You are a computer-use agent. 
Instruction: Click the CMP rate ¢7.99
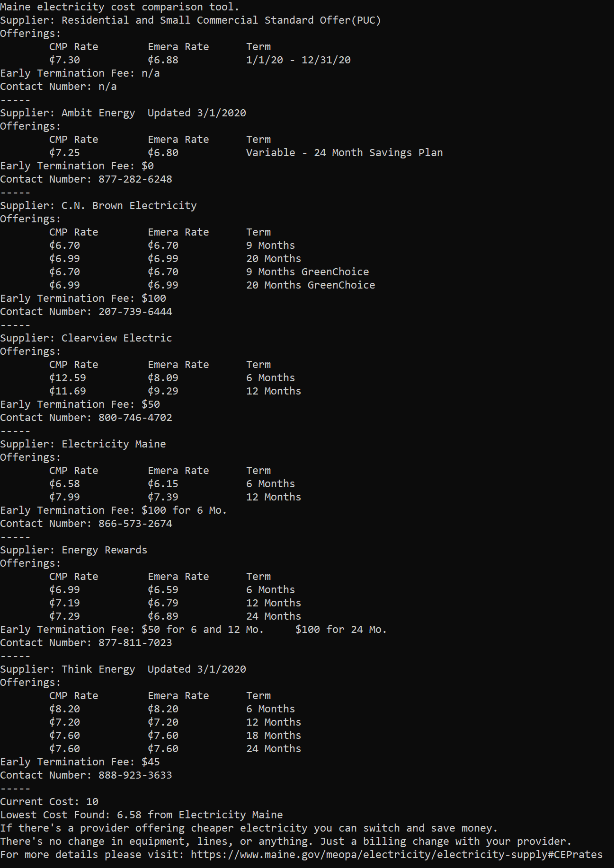pos(65,497)
